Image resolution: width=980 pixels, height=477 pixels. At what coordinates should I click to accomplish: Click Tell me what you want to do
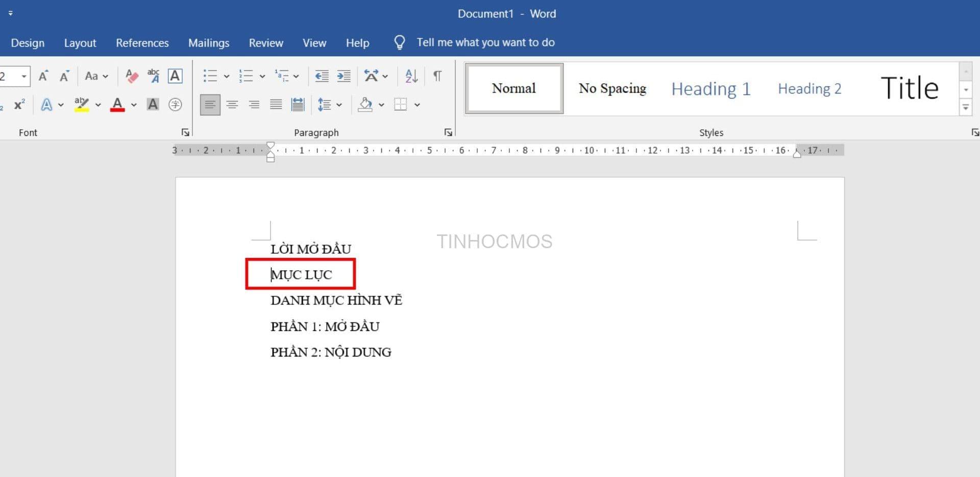point(485,42)
